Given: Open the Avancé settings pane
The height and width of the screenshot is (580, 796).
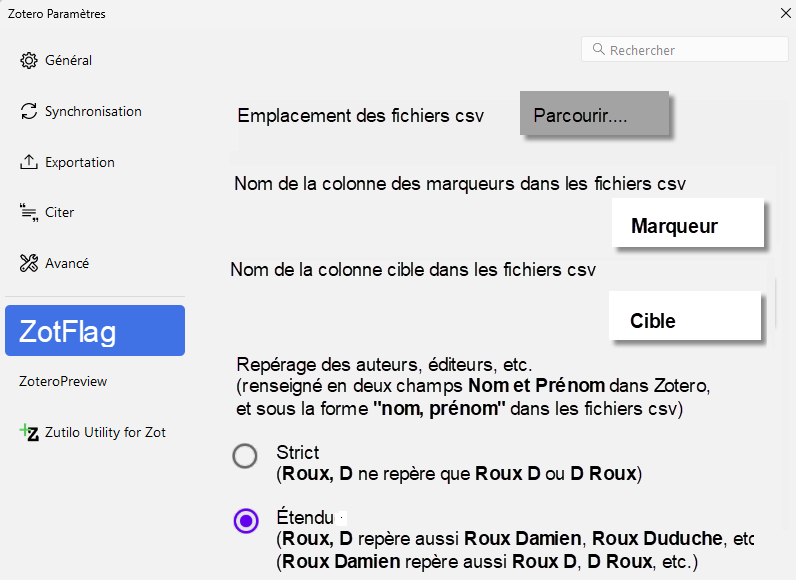Looking at the screenshot, I should (x=95, y=263).
